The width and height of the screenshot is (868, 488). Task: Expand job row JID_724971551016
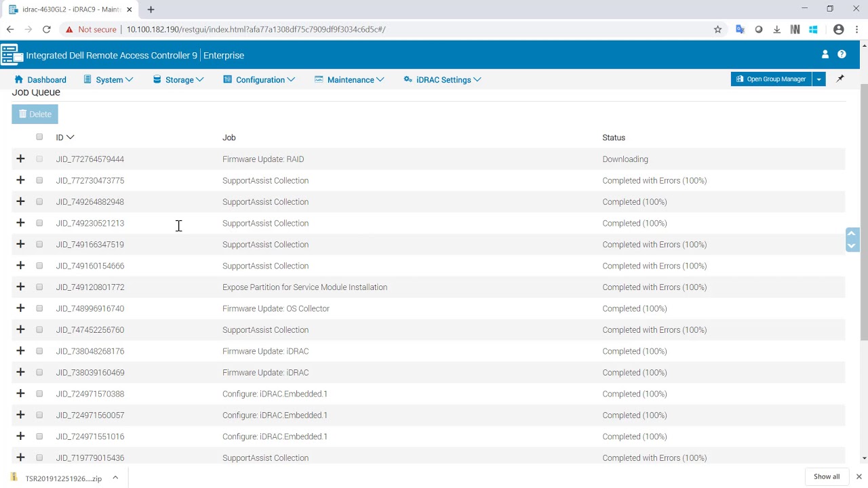[20, 436]
